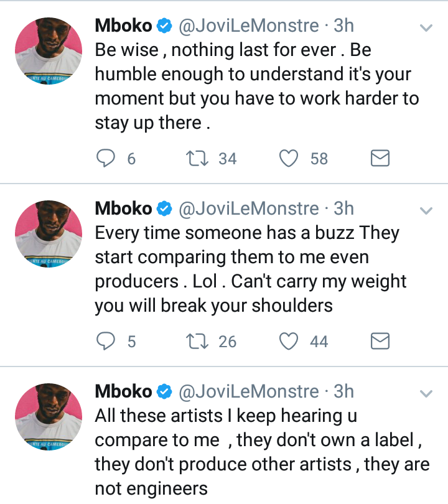The image size is (448, 504).
Task: Tap the avatar beside the "buzz" tweet
Action: pos(48,235)
